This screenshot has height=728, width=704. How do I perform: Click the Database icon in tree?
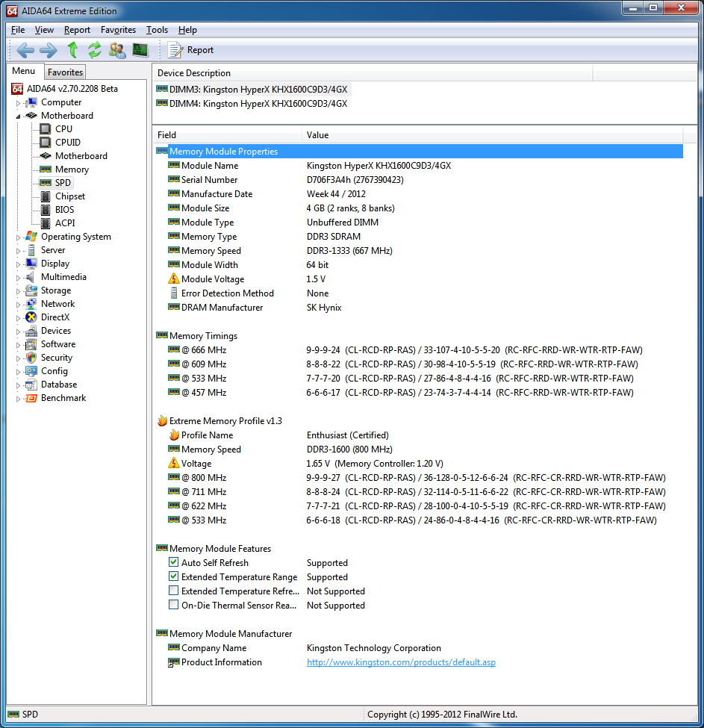(x=31, y=385)
